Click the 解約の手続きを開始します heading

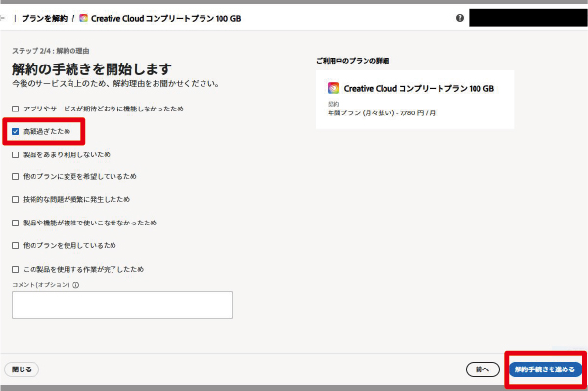pos(92,68)
